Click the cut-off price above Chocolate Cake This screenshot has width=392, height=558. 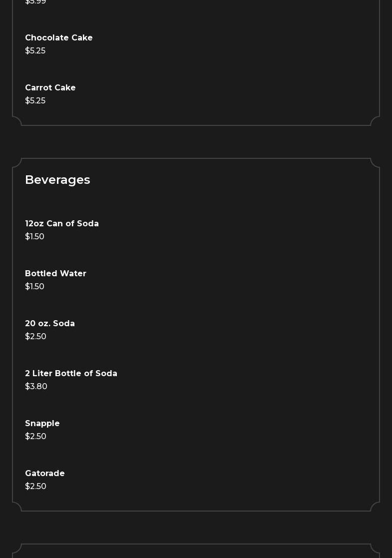click(x=35, y=2)
